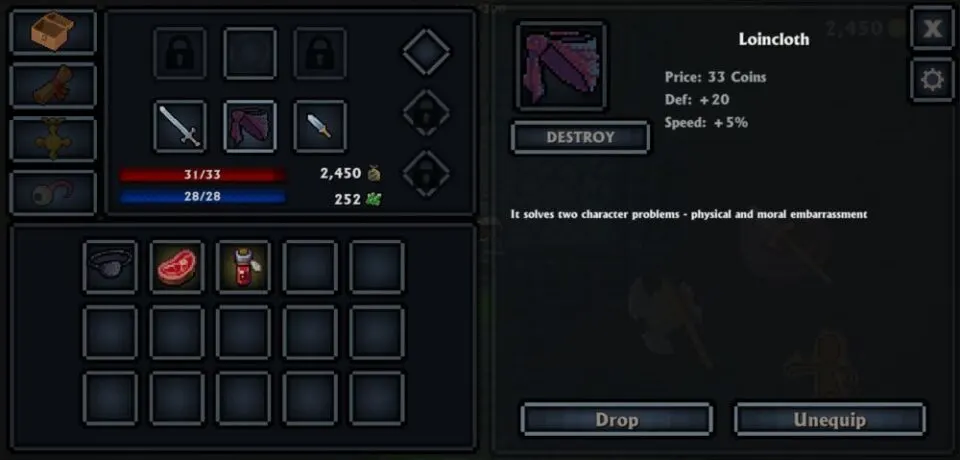Drop the Loincloth item
This screenshot has width=960, height=460.
(617, 420)
